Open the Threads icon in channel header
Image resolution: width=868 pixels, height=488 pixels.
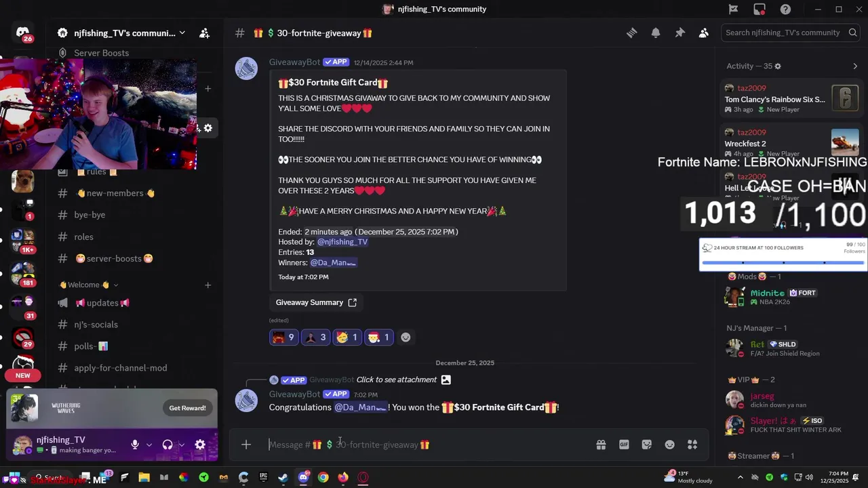(631, 33)
